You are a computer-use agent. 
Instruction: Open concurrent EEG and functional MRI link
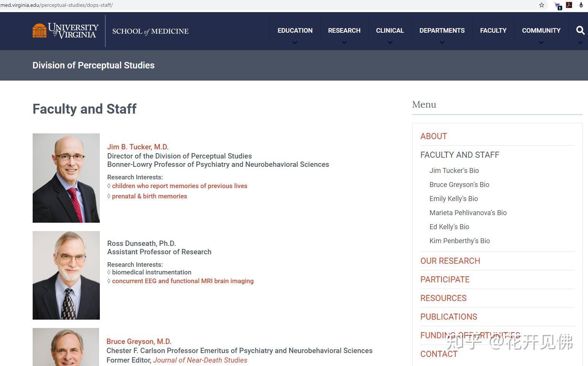point(183,281)
